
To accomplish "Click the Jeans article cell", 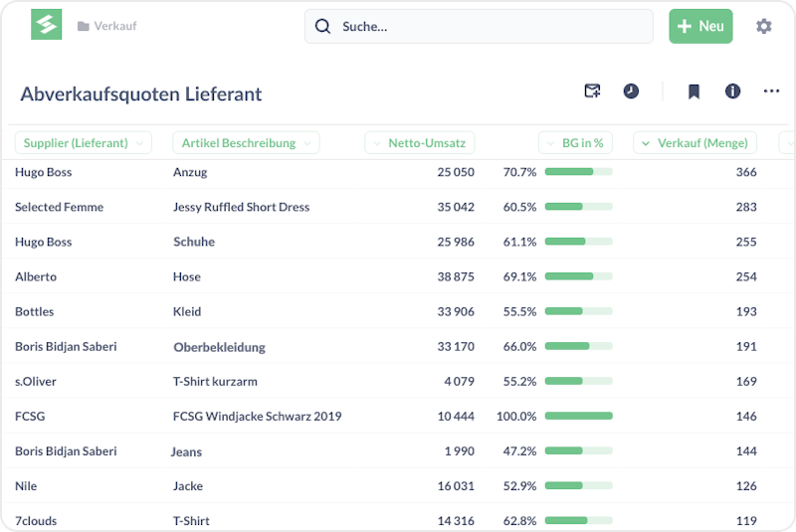I will [186, 451].
